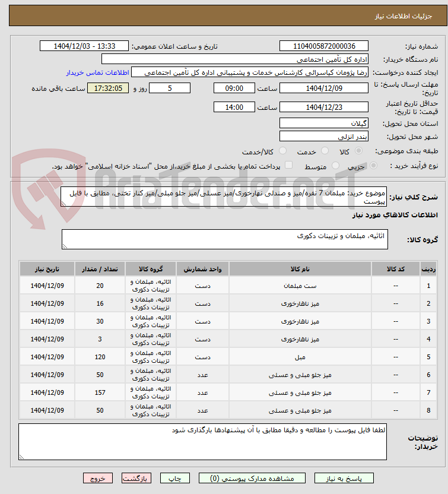Click the general description text area
Screen dimensions: 448x494
[x=224, y=197]
